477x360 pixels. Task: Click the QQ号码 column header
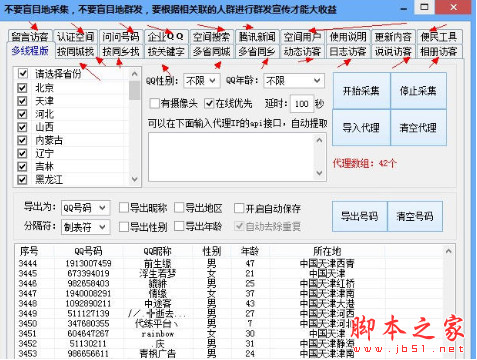(x=88, y=251)
